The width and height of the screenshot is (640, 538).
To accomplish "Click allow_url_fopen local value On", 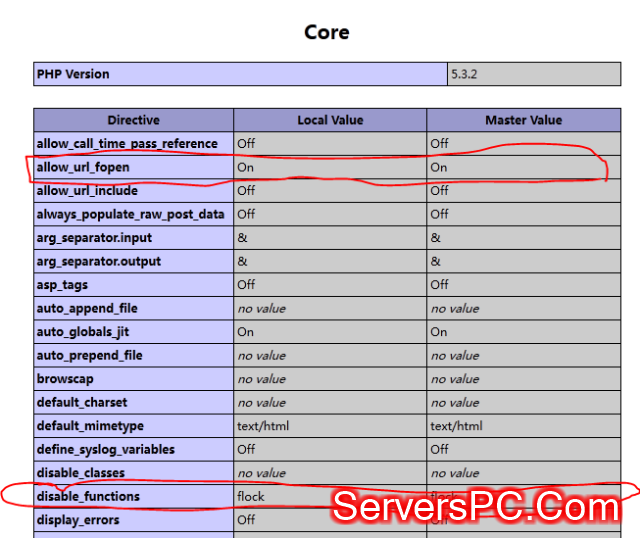I will (x=246, y=167).
